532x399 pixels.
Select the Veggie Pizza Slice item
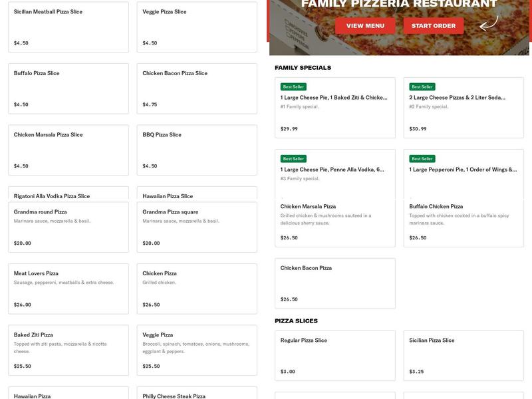(196, 27)
